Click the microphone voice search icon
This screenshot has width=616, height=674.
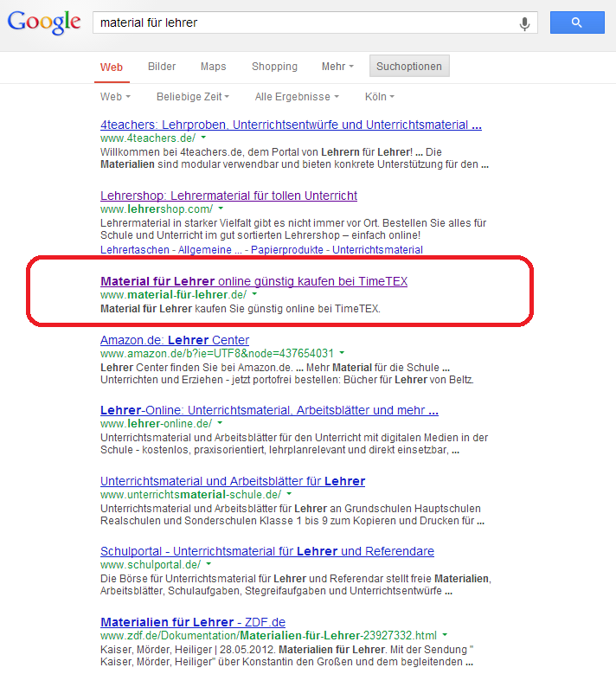(x=524, y=23)
